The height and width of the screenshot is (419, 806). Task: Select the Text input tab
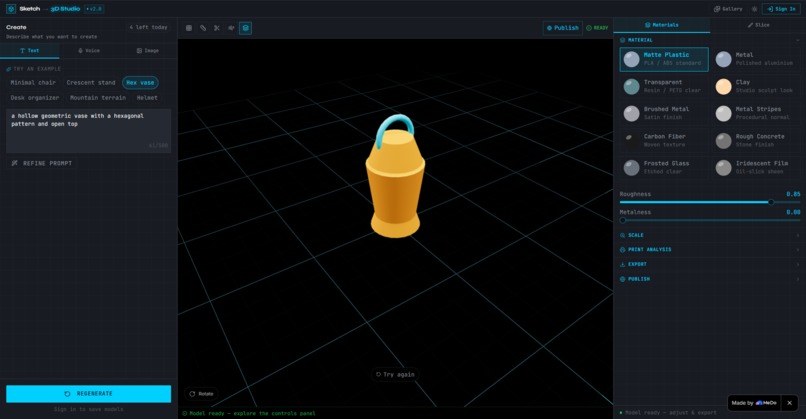tap(29, 50)
